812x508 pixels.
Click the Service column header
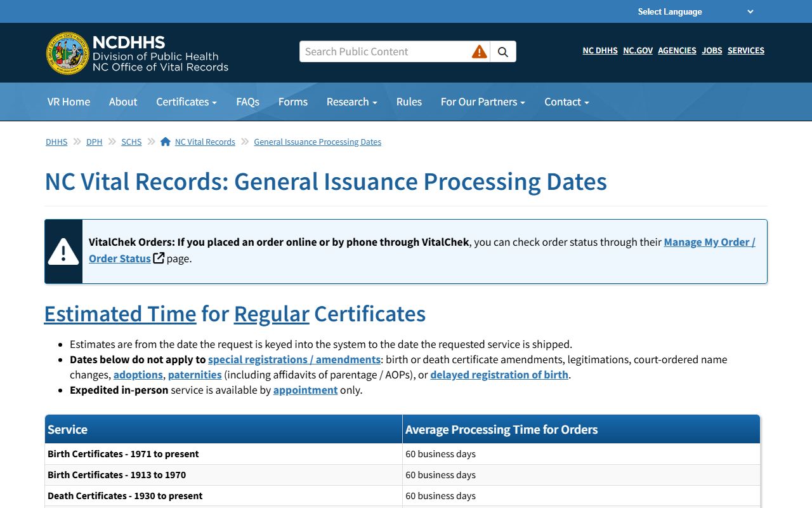(223, 429)
